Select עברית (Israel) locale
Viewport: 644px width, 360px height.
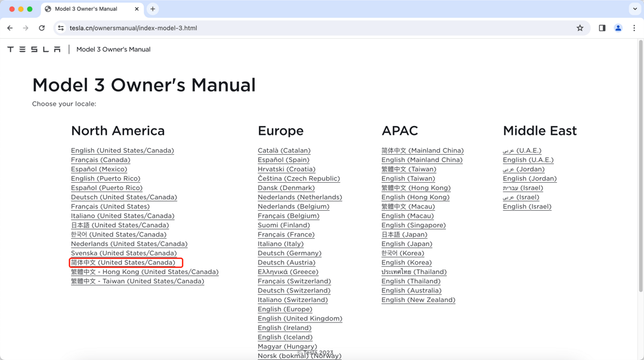[524, 188]
